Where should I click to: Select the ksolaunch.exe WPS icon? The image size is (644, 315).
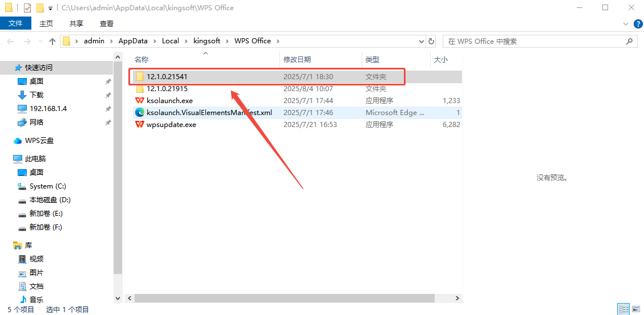140,100
